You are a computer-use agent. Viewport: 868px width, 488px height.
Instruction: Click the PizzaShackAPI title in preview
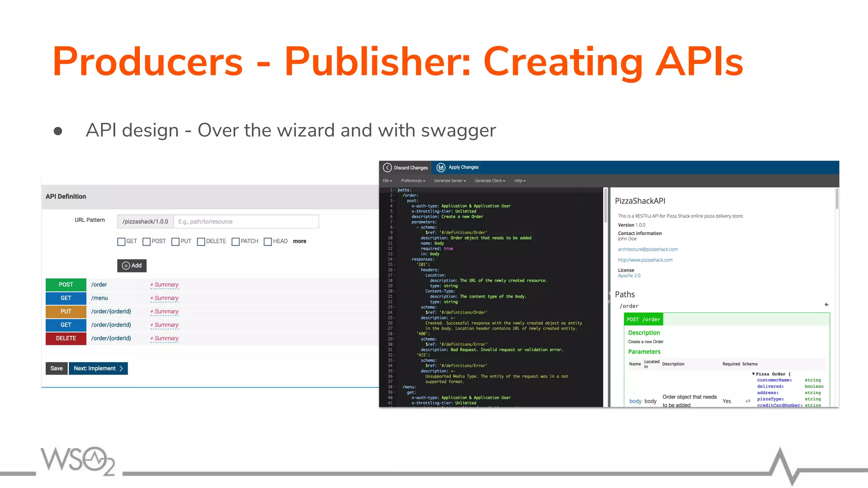pyautogui.click(x=640, y=201)
